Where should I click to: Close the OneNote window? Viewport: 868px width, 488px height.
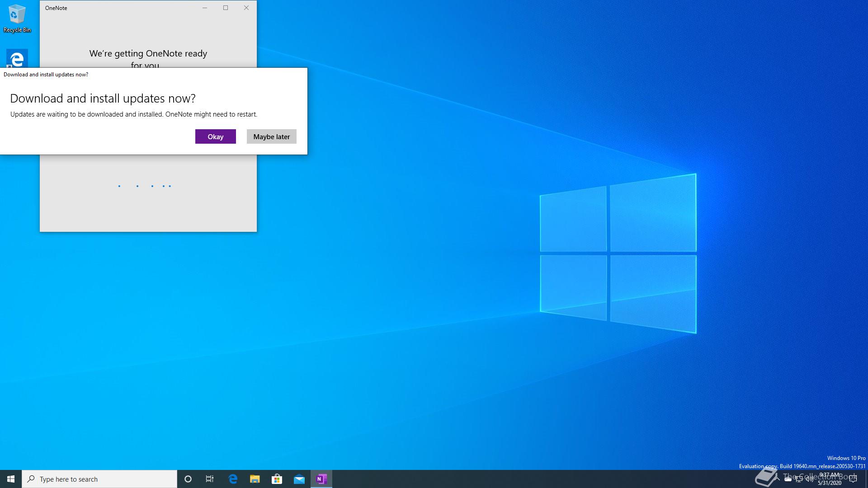pyautogui.click(x=246, y=8)
